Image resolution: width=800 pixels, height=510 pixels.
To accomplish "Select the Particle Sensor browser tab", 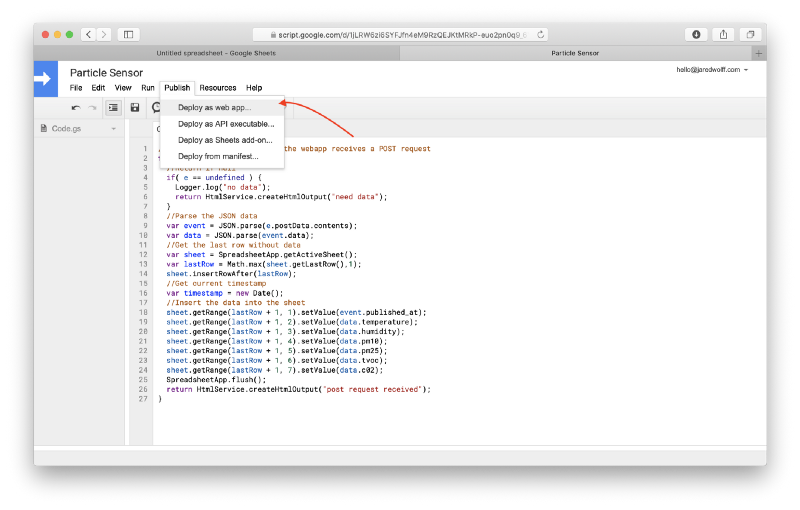I will click(575, 53).
